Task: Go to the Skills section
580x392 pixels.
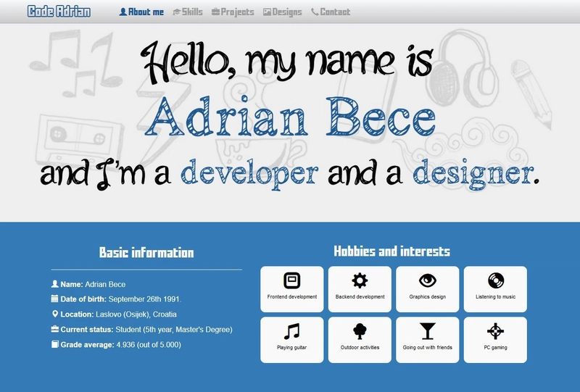Action: pos(188,12)
